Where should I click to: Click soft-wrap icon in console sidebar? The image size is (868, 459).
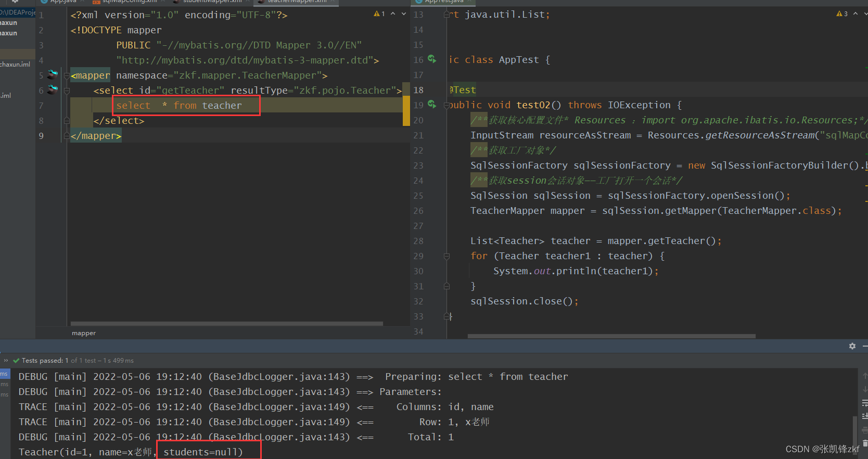(864, 403)
